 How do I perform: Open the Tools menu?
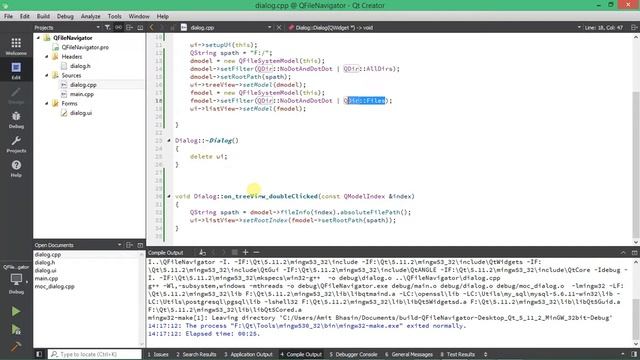[114, 16]
